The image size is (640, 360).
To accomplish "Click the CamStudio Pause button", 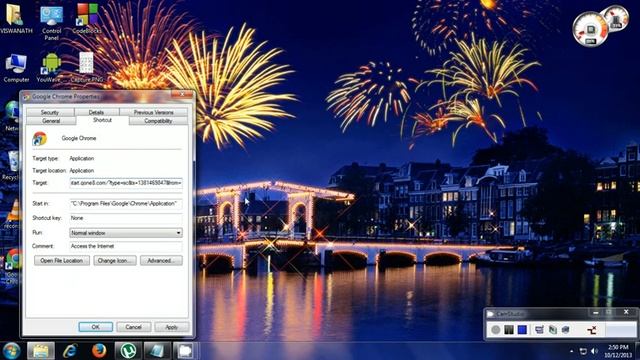I will 509,329.
